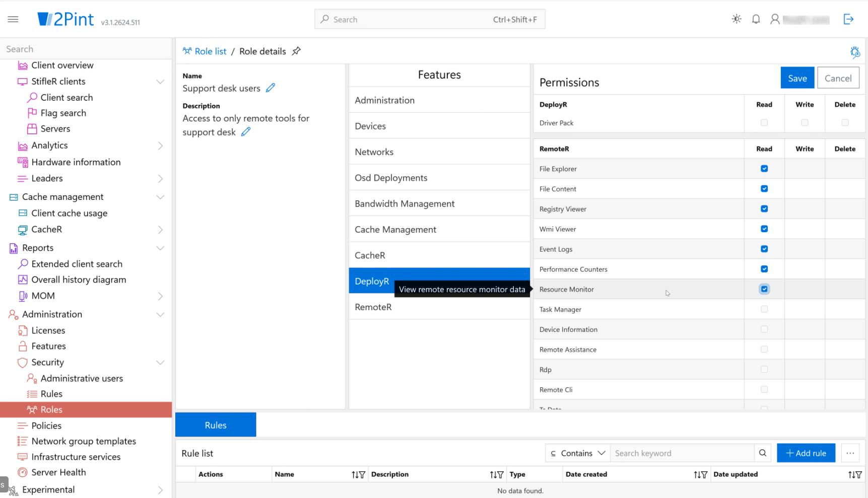Click the 2Pint logo
Image resolution: width=868 pixels, height=498 pixels.
click(x=65, y=19)
